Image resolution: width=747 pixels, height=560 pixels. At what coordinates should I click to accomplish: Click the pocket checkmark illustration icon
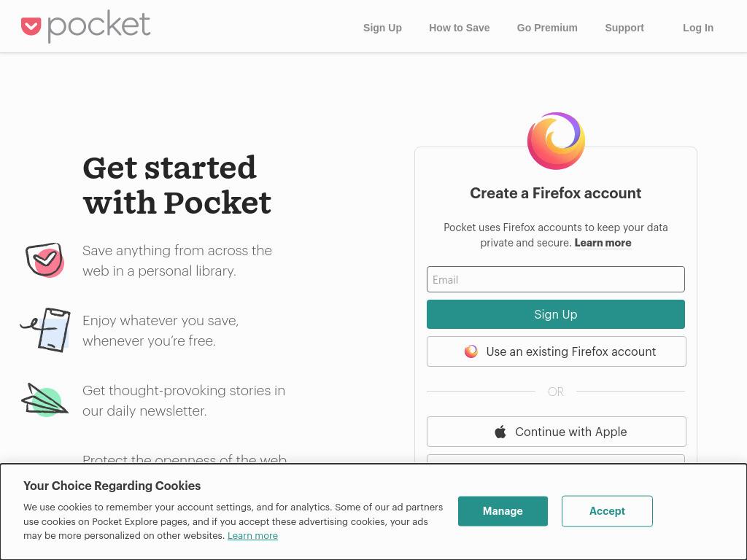[44, 260]
